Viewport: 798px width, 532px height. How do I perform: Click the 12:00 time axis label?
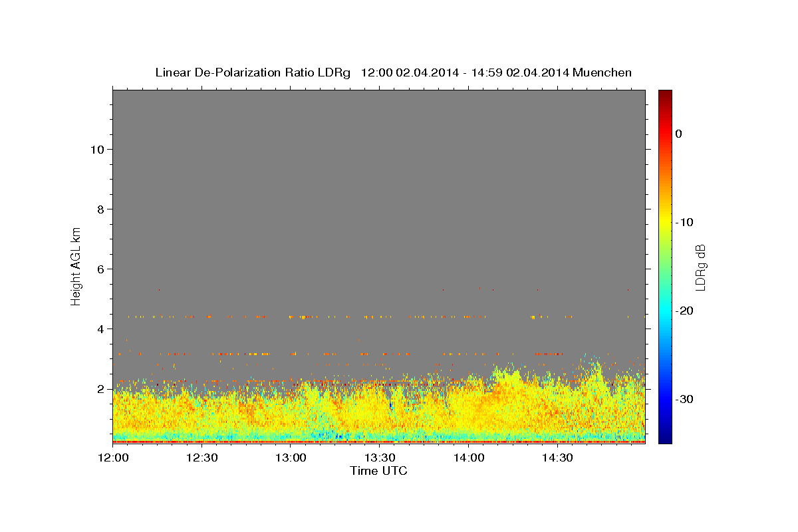point(112,458)
